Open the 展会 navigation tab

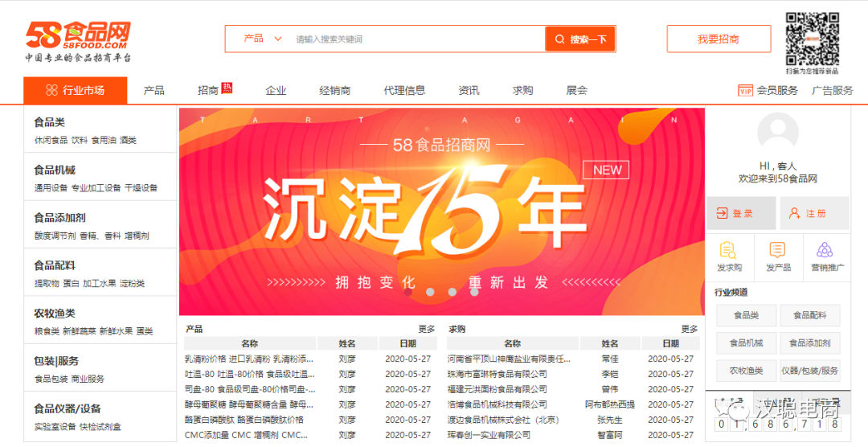click(577, 91)
